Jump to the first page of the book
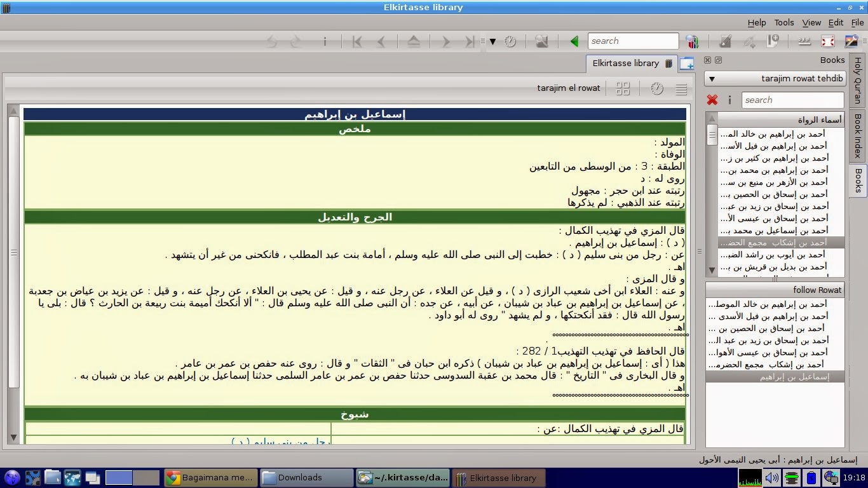Image resolution: width=868 pixels, height=488 pixels. (356, 42)
